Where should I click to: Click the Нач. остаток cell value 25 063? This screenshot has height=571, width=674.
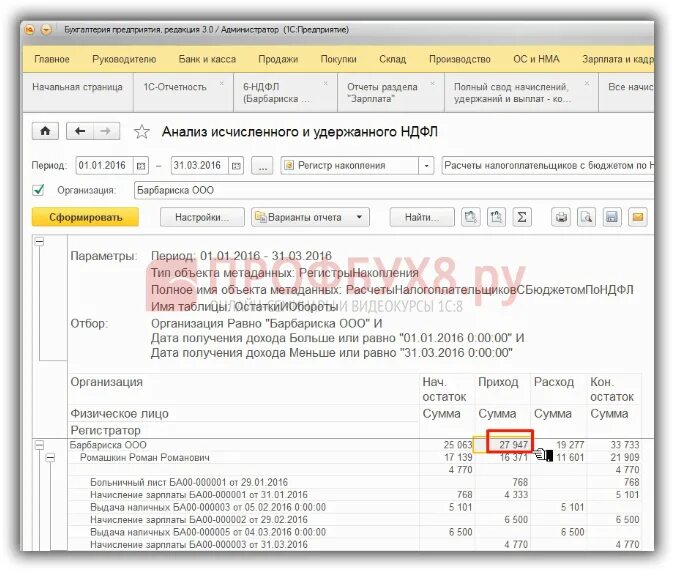tap(458, 445)
